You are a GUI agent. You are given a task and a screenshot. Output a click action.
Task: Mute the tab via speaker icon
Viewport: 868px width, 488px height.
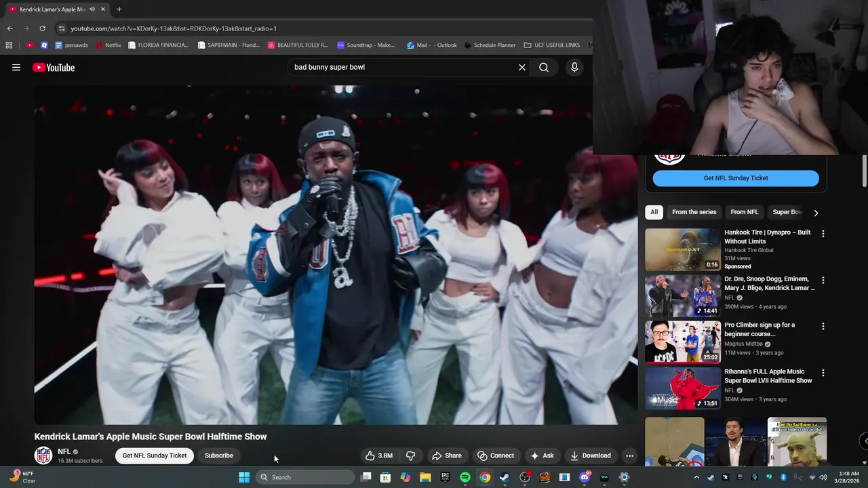(x=92, y=9)
